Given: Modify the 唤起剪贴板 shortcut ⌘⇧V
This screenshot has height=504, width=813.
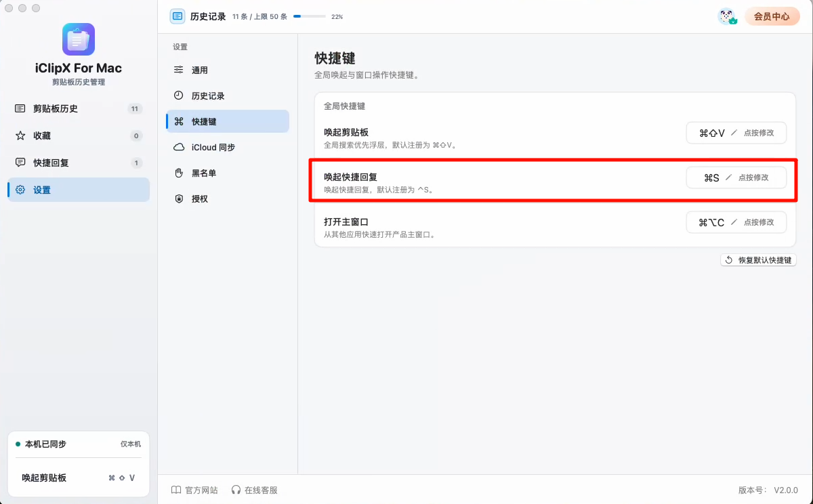Looking at the screenshot, I should click(x=736, y=133).
